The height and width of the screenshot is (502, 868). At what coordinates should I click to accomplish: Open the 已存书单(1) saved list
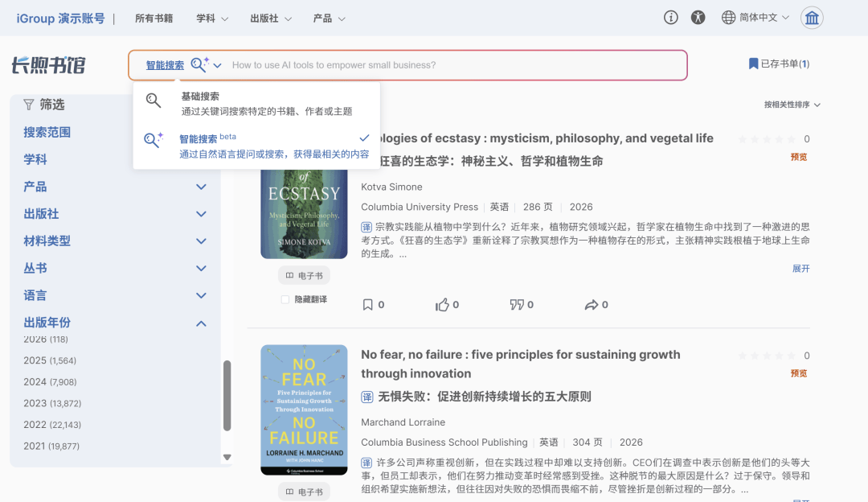point(779,64)
